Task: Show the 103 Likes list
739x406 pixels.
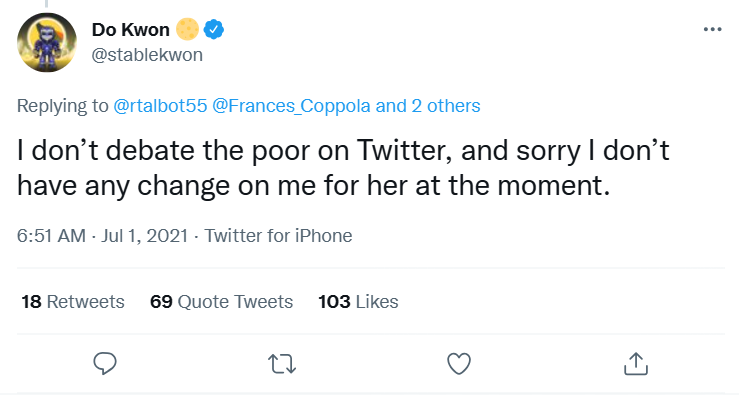Action: click(x=358, y=301)
